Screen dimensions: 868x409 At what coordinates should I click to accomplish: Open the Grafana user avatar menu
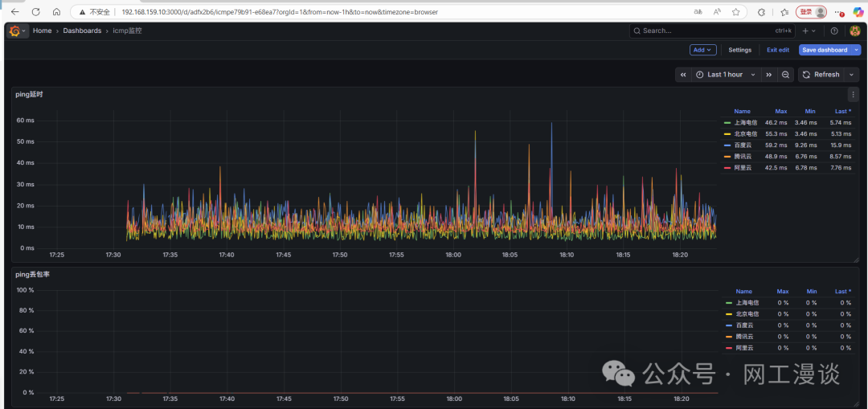854,31
